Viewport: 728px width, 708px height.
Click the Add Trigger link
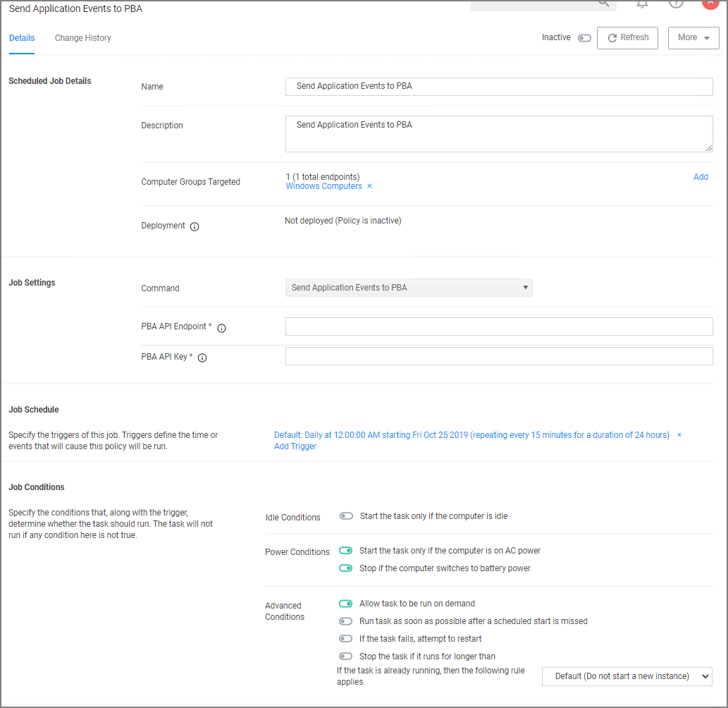295,446
